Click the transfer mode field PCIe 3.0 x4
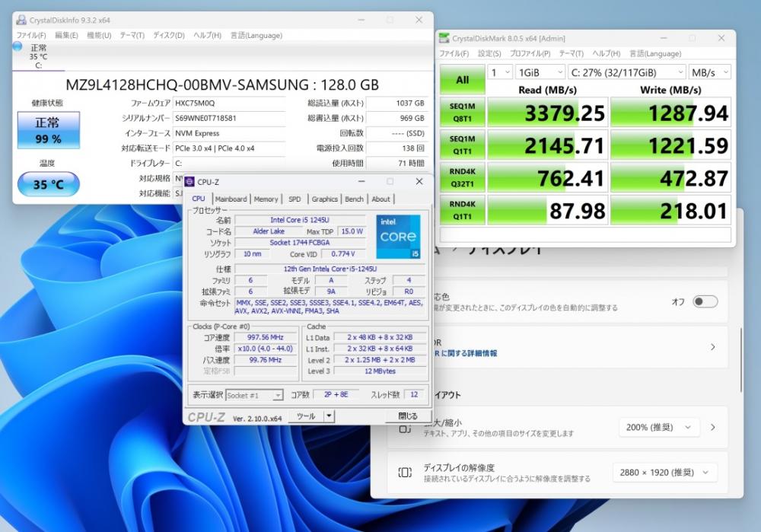This screenshot has height=532, width=761. 229,148
